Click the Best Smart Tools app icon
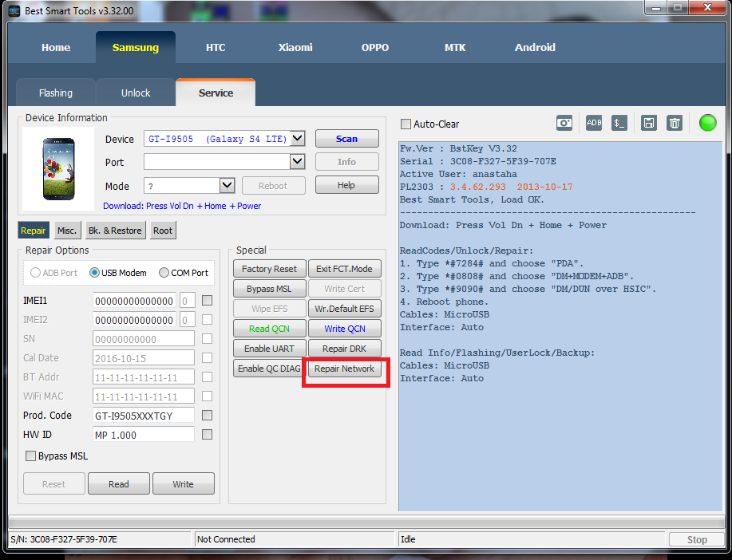 [x=14, y=10]
